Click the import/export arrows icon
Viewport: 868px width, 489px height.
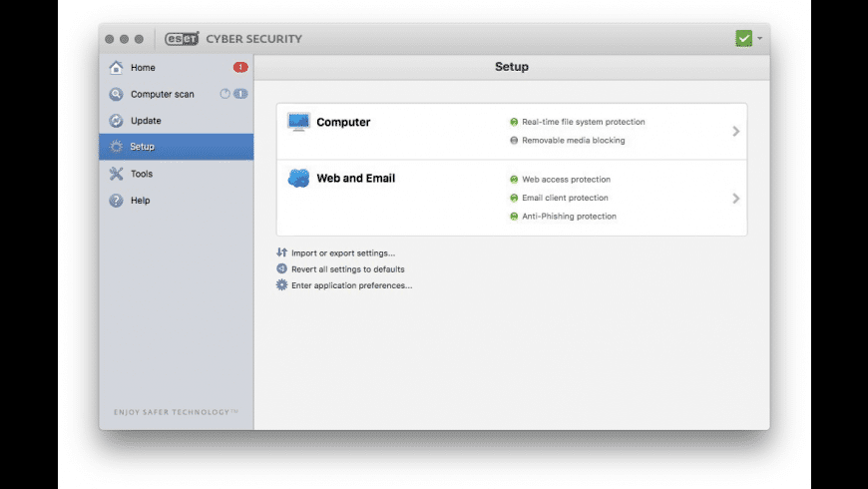pyautogui.click(x=281, y=252)
